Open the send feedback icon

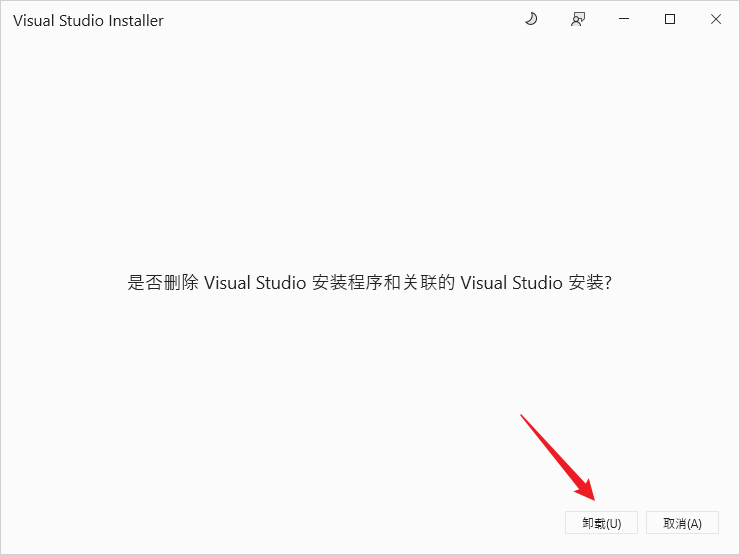[577, 20]
